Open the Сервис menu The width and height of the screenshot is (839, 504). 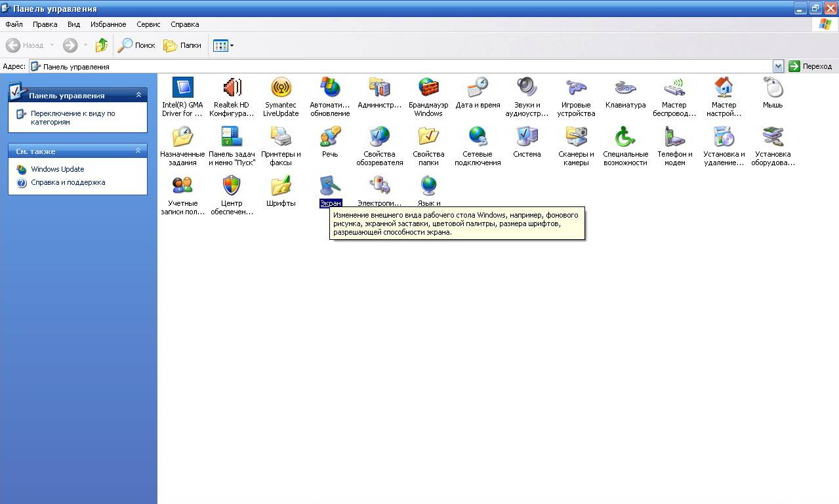148,24
